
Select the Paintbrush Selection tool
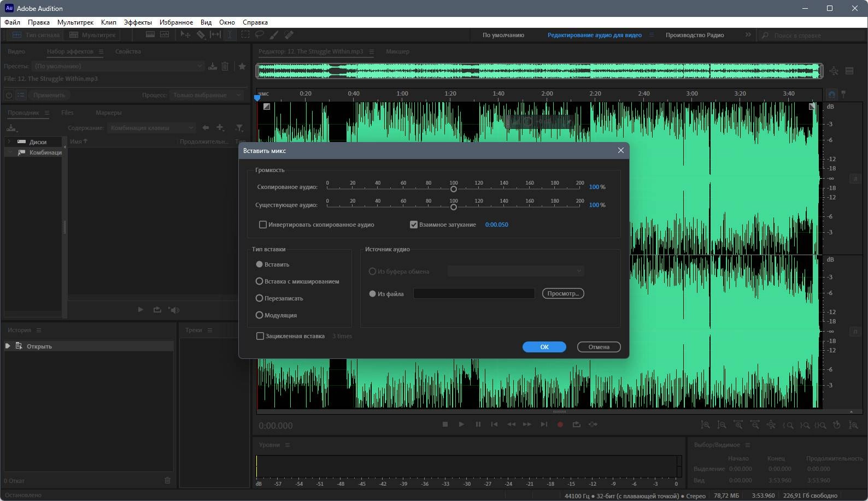274,35
